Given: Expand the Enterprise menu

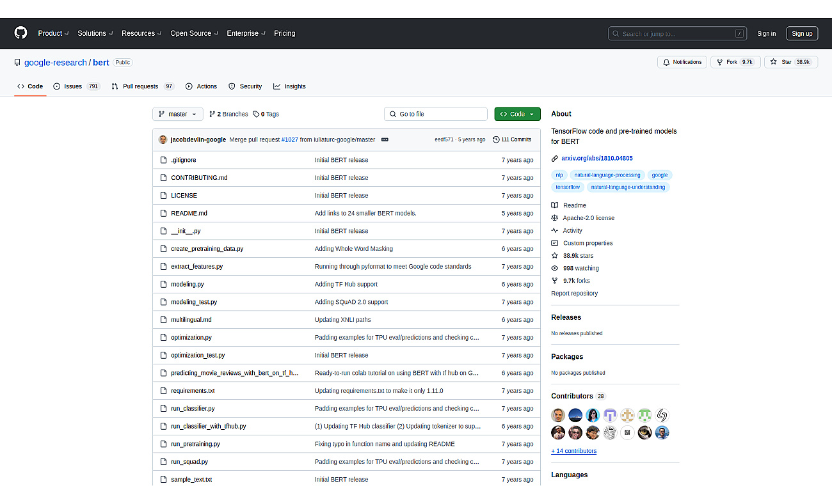Looking at the screenshot, I should [246, 33].
